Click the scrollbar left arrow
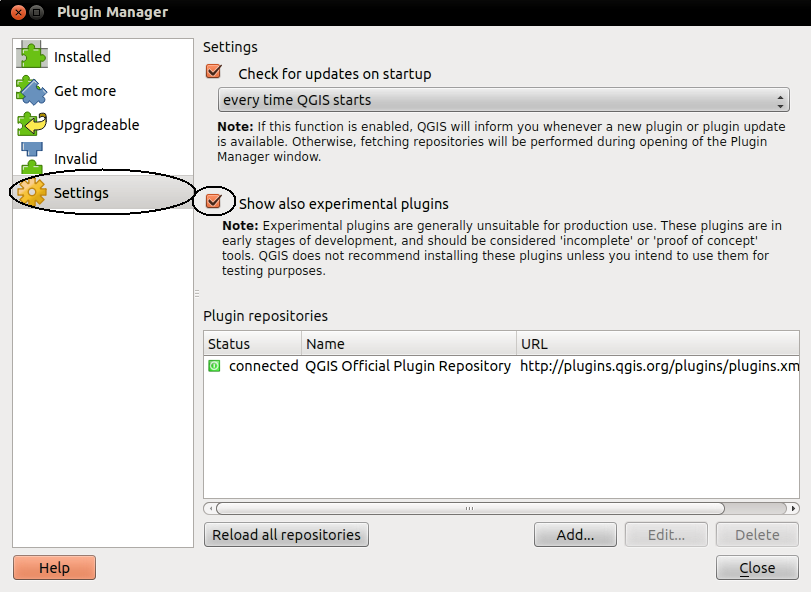The height and width of the screenshot is (592, 811). pyautogui.click(x=210, y=509)
